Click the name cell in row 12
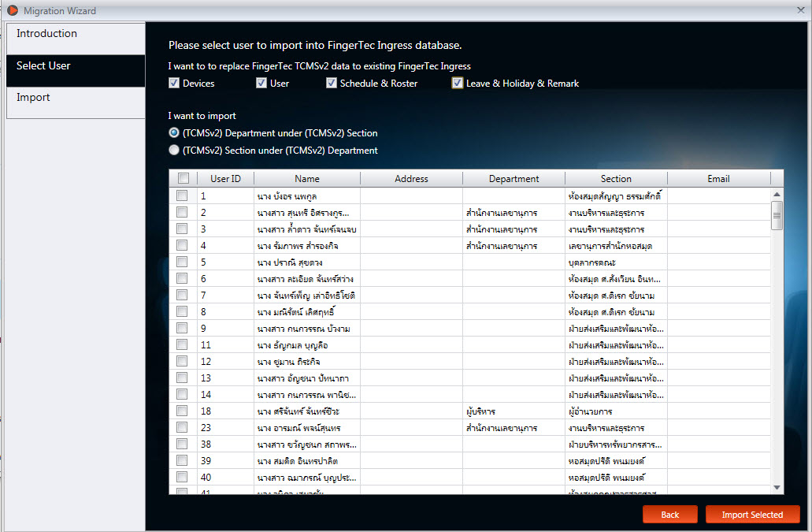812x532 pixels. (x=307, y=362)
